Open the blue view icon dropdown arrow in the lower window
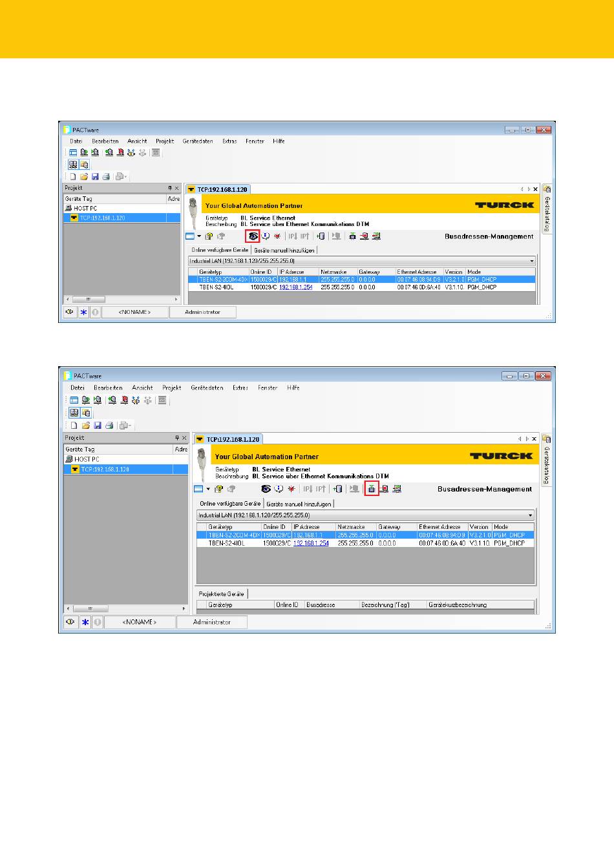 point(208,489)
